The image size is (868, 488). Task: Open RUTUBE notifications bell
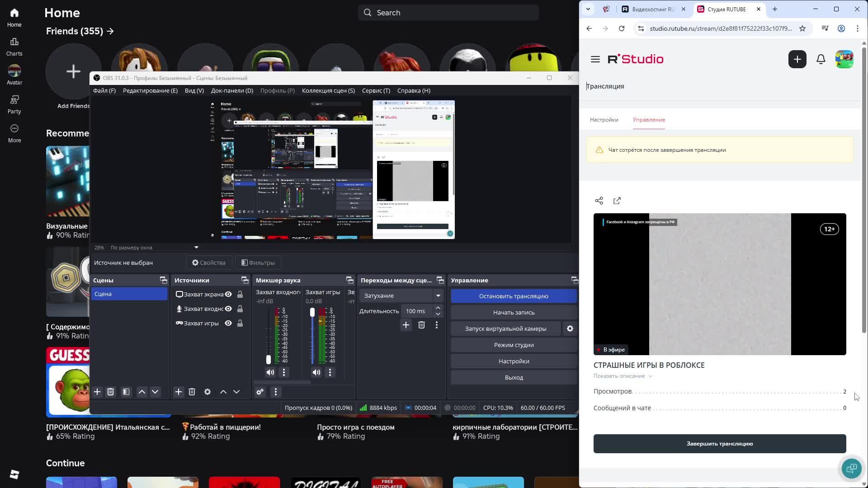click(x=821, y=59)
